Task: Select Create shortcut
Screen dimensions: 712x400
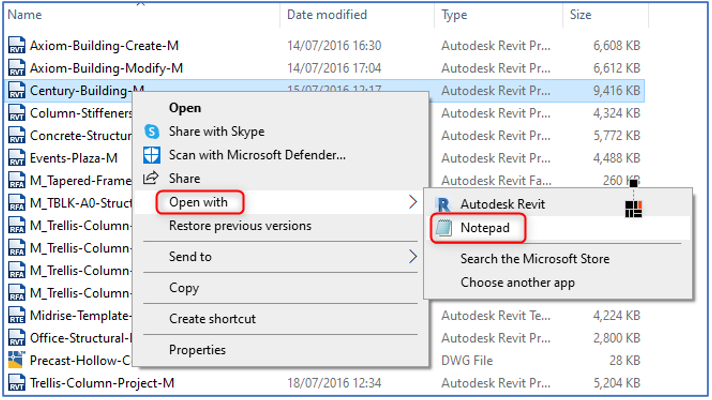Action: (x=213, y=319)
